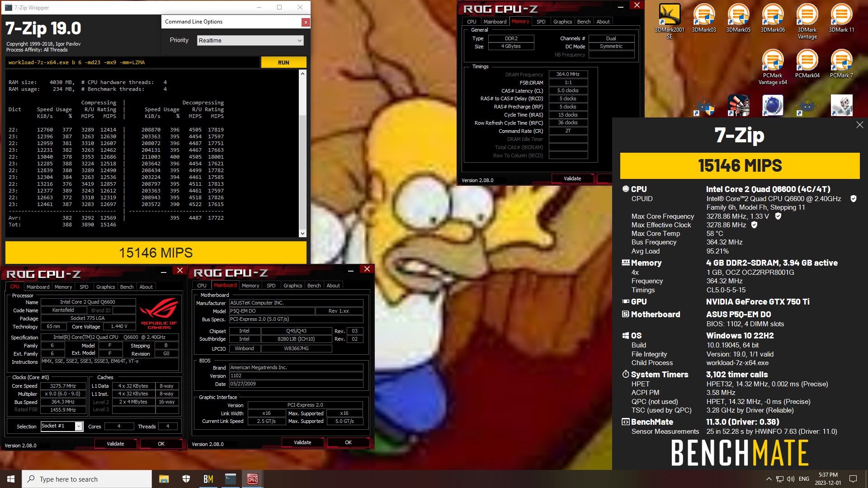Open the 3DMark 11 desktop shortcut

pos(841,18)
